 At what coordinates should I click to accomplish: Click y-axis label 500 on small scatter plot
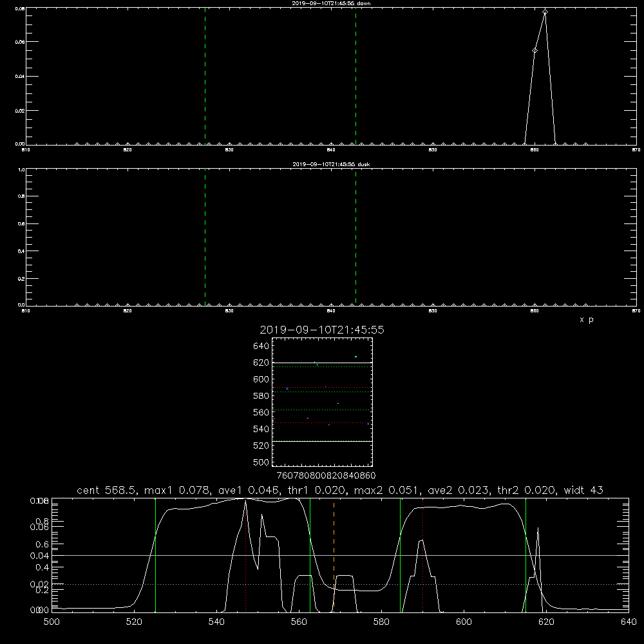(261, 462)
